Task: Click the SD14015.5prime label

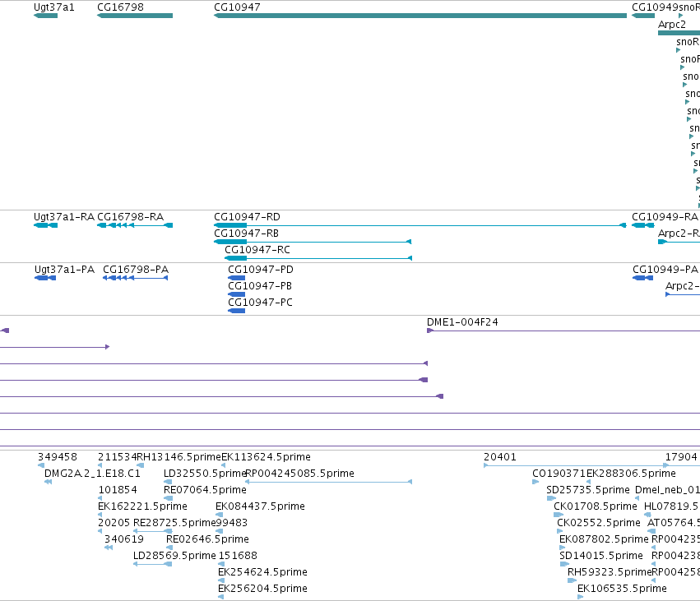Action: [601, 556]
